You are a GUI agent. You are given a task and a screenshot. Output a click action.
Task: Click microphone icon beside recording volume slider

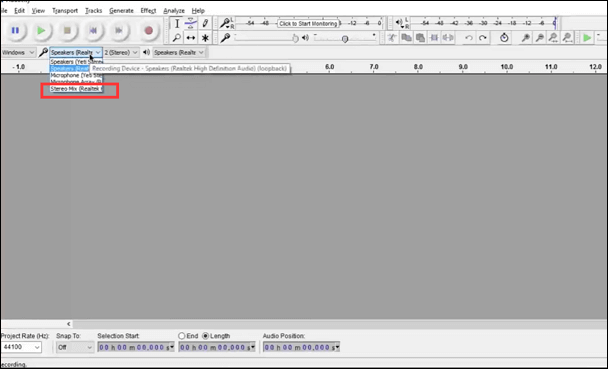pyautogui.click(x=225, y=38)
